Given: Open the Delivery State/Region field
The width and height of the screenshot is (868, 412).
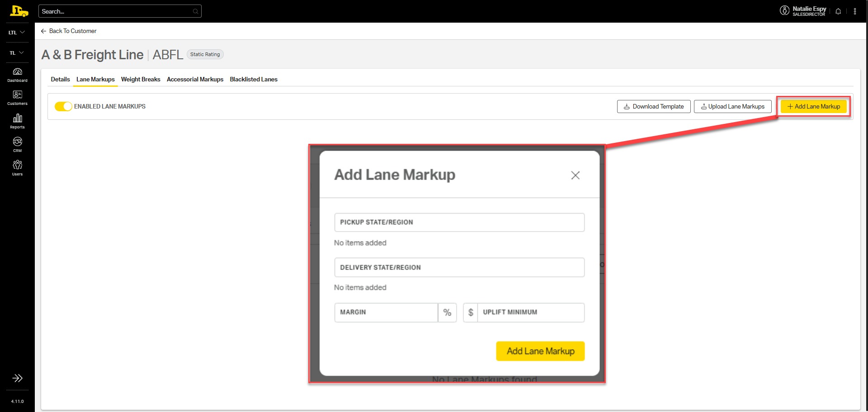Looking at the screenshot, I should coord(459,267).
